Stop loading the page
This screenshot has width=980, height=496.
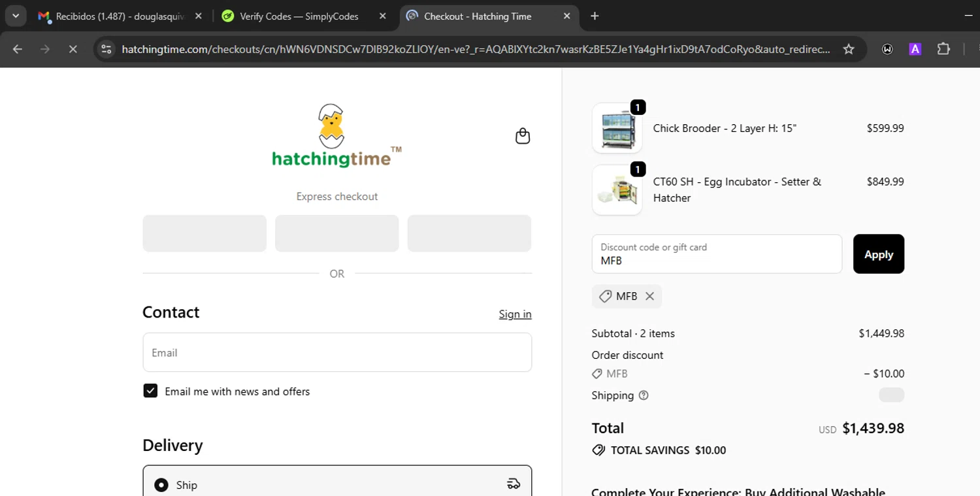pos(73,49)
